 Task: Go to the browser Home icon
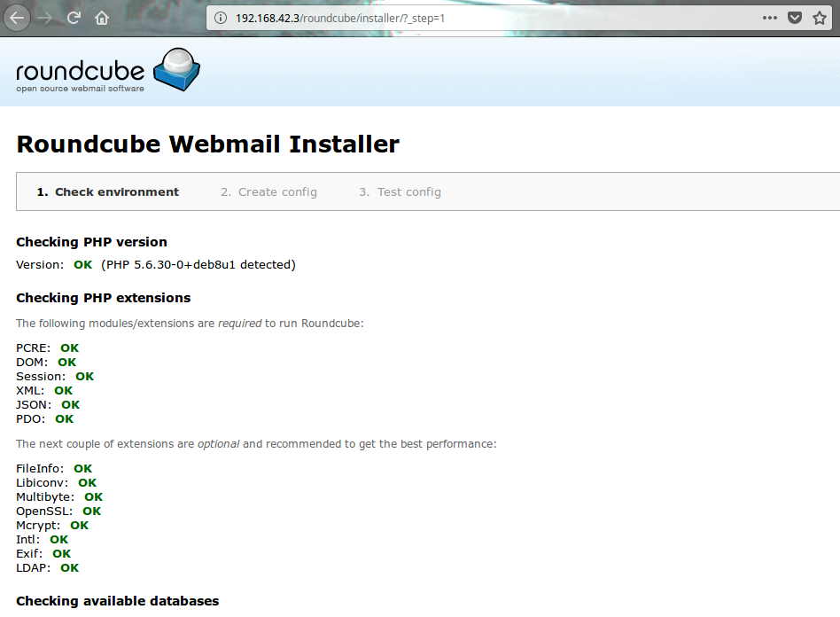click(x=102, y=19)
